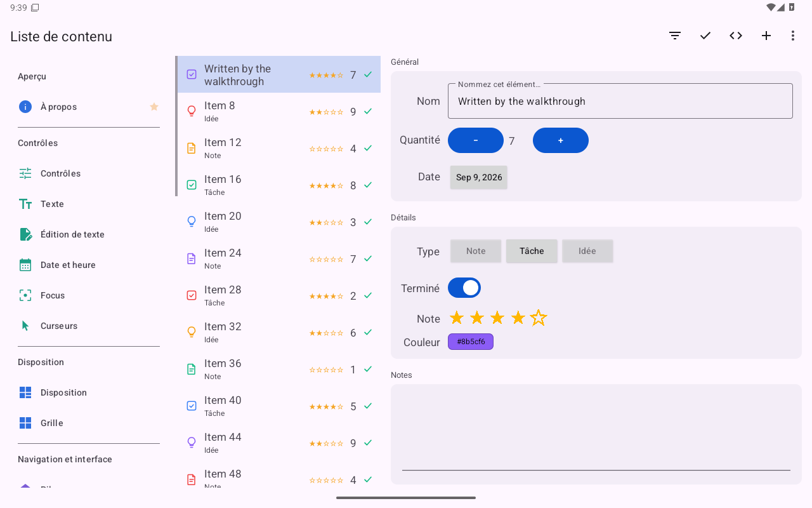The height and width of the screenshot is (508, 812).
Task: Click the purple note icon of Item 24
Action: coord(192,258)
